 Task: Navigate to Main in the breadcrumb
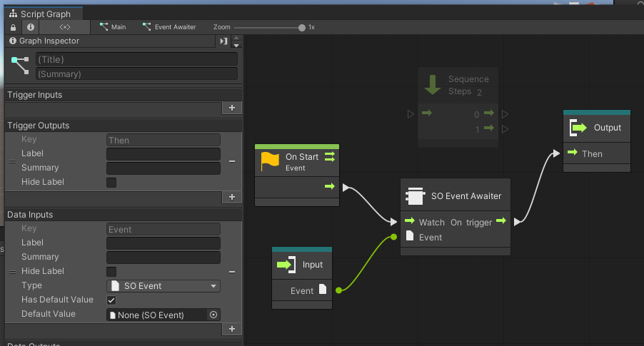(113, 27)
